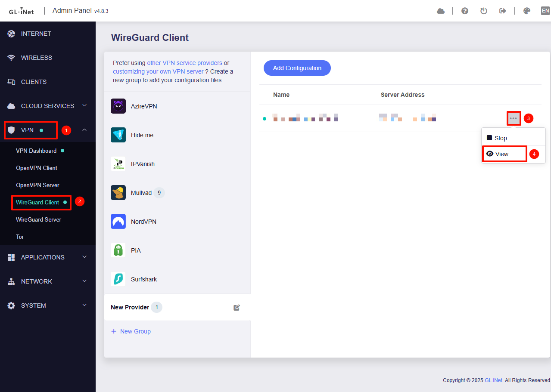Screen dimensions: 551x392
Task: Open the WireGuard Server page
Action: pos(38,219)
